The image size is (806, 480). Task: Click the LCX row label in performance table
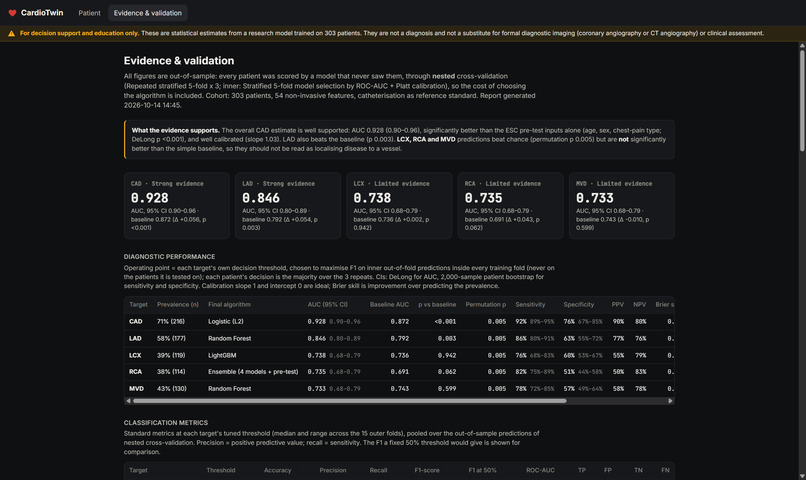135,356
